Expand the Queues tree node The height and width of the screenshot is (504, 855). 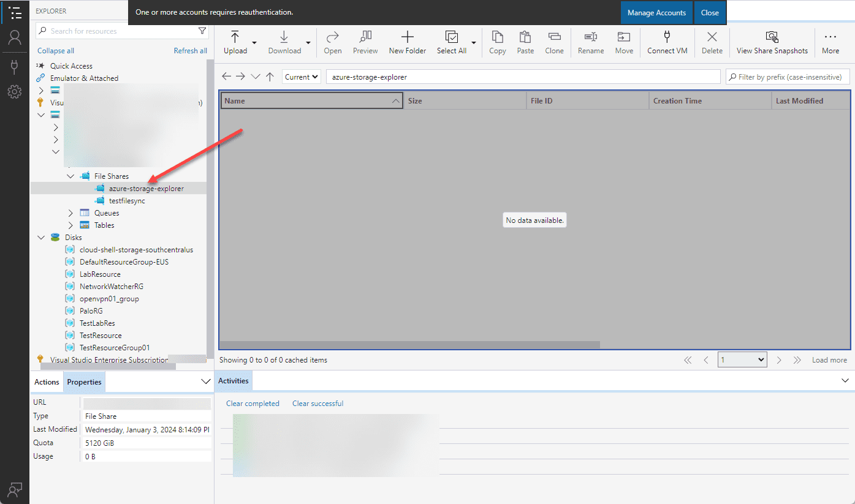pos(70,213)
